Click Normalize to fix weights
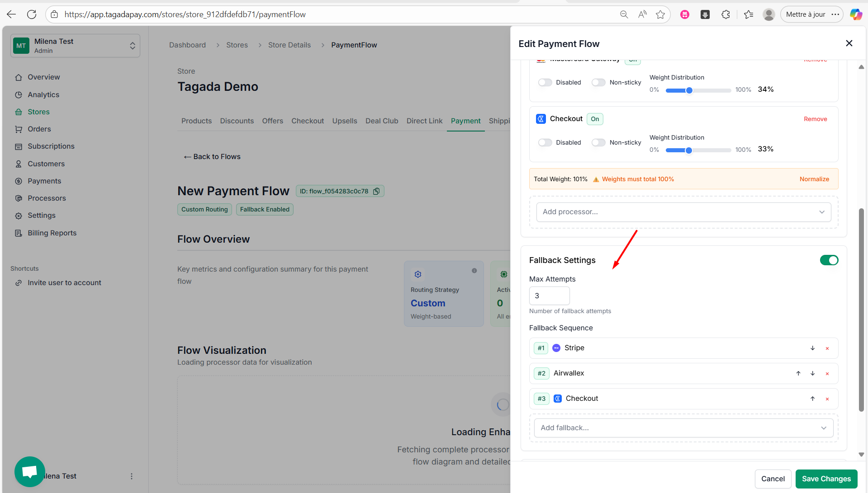Viewport: 868px width, 493px height. [x=814, y=179]
